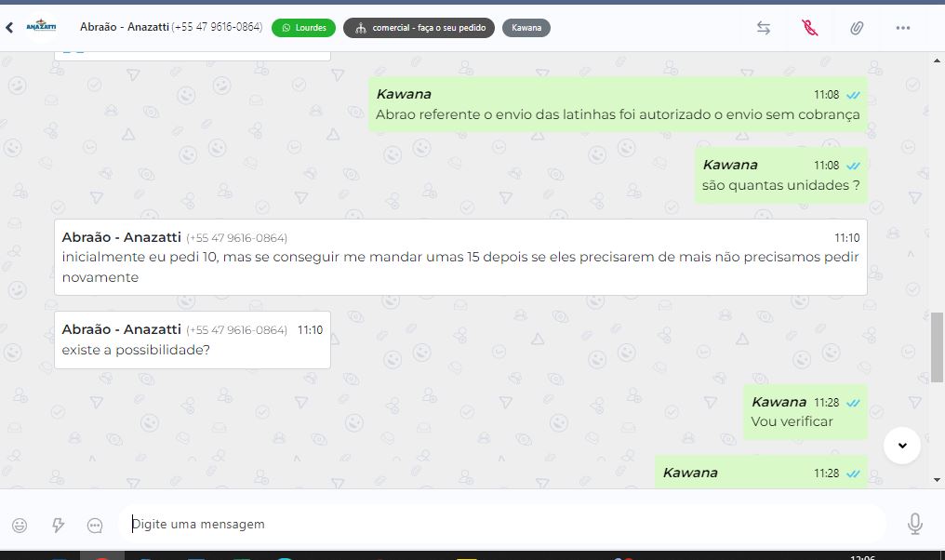End the chat with the red phone icon
945x560 pixels.
810,28
